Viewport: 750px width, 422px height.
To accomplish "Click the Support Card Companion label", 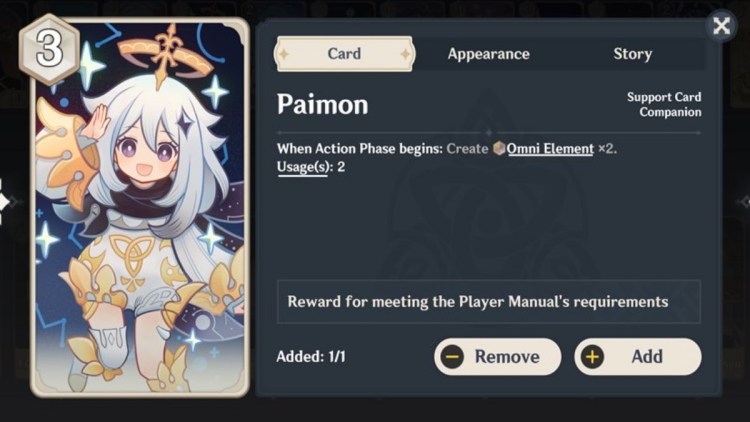I will (x=664, y=104).
